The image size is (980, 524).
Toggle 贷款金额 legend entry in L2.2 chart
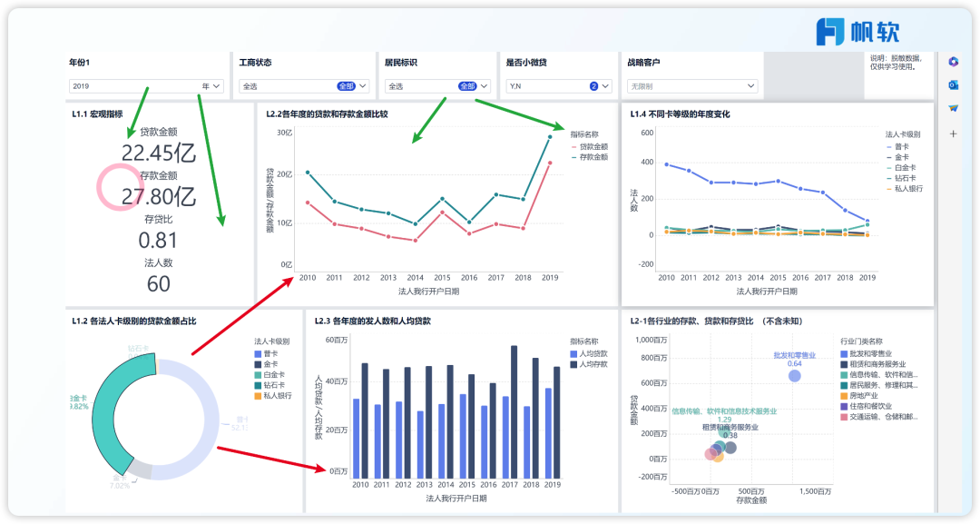tap(590, 146)
